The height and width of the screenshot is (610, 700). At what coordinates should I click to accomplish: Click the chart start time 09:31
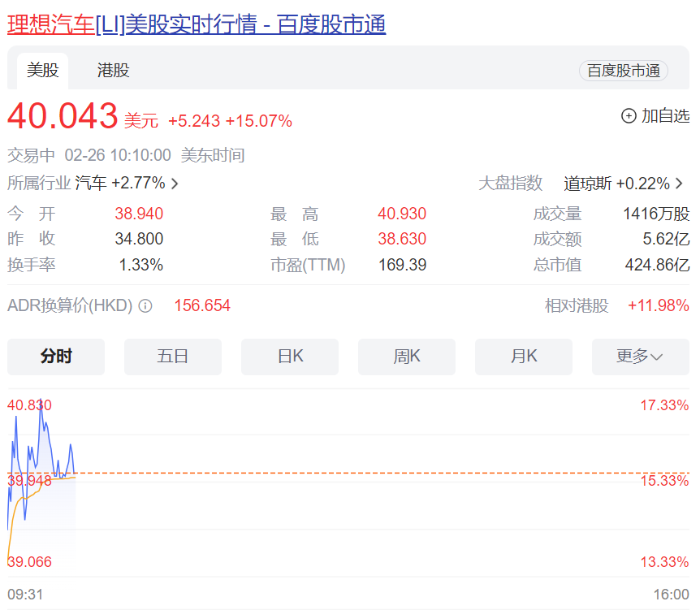click(25, 595)
